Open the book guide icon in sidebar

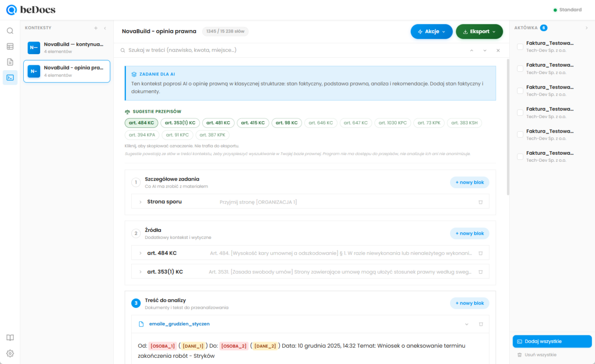10,338
